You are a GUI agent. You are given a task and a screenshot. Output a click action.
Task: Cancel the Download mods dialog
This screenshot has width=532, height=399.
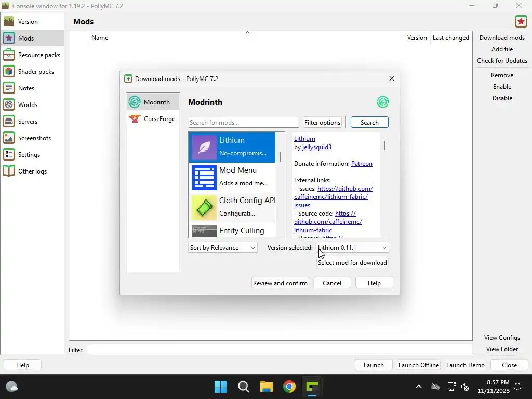point(332,283)
